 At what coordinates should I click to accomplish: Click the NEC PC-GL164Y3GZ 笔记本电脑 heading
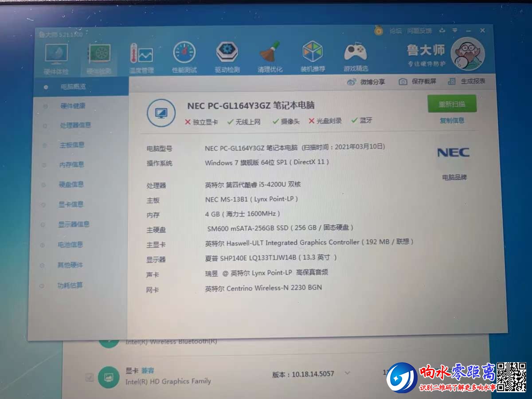pos(251,106)
